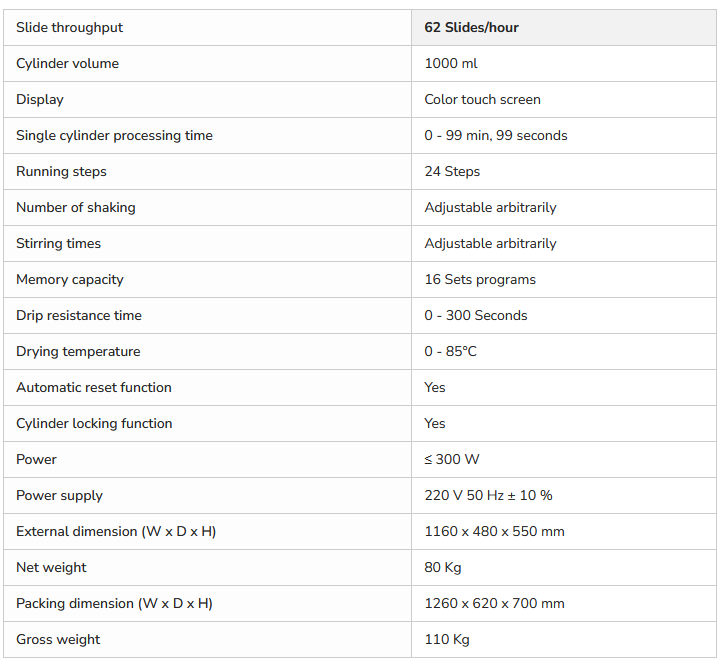Viewport: 724px width, 666px height.
Task: Click the "220 V 50 Hz ± 10 %" value
Action: 488,496
